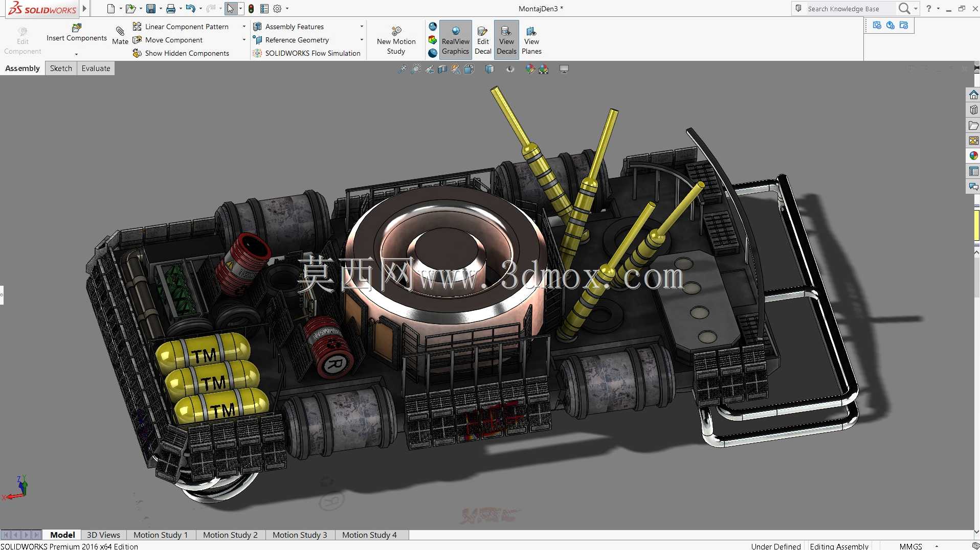Click the triad coordinate axes indicator
This screenshot has width=980, height=550.
click(16, 488)
